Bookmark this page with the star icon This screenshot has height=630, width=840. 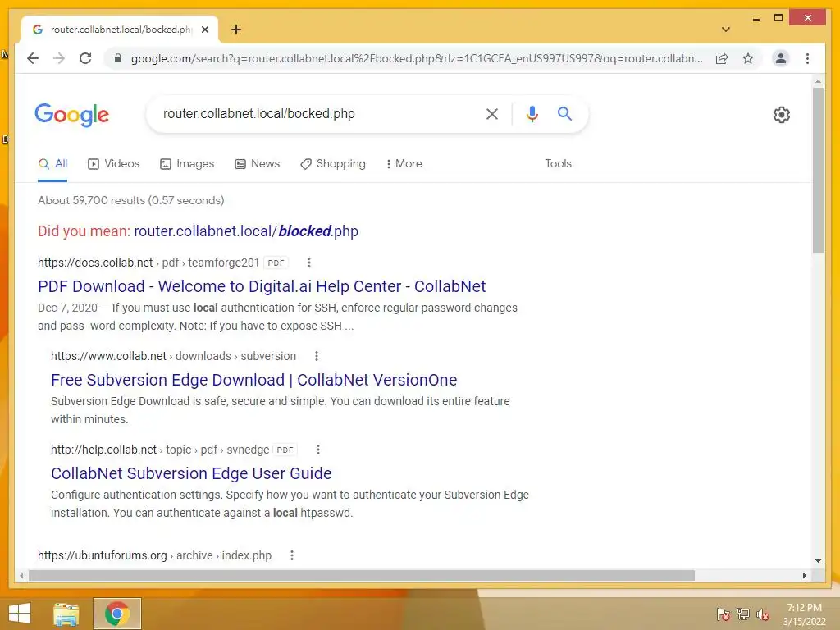point(748,58)
